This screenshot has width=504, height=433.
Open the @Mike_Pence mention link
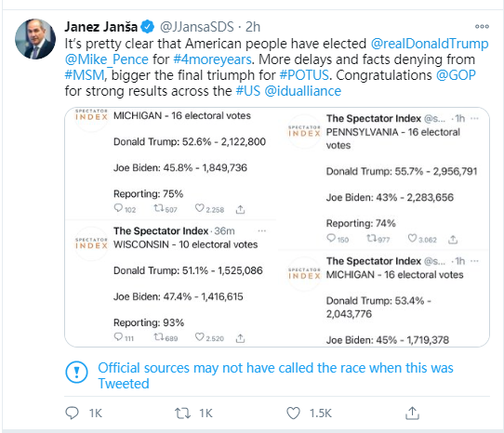click(x=107, y=59)
